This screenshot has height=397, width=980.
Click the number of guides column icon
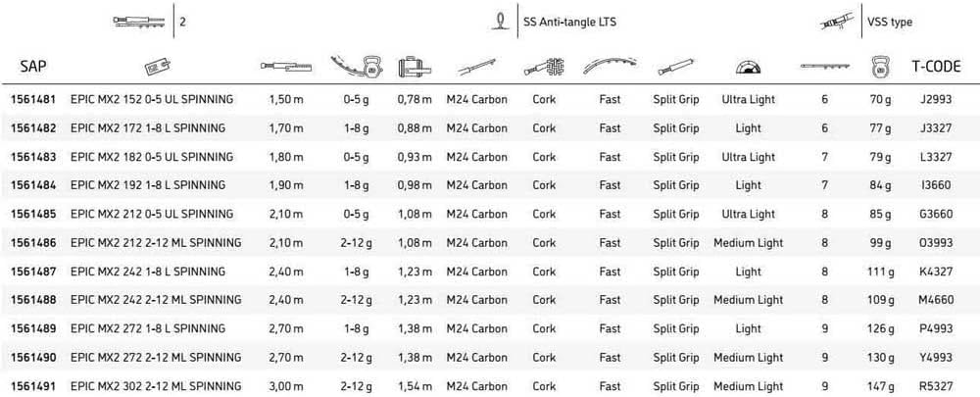coord(824,67)
